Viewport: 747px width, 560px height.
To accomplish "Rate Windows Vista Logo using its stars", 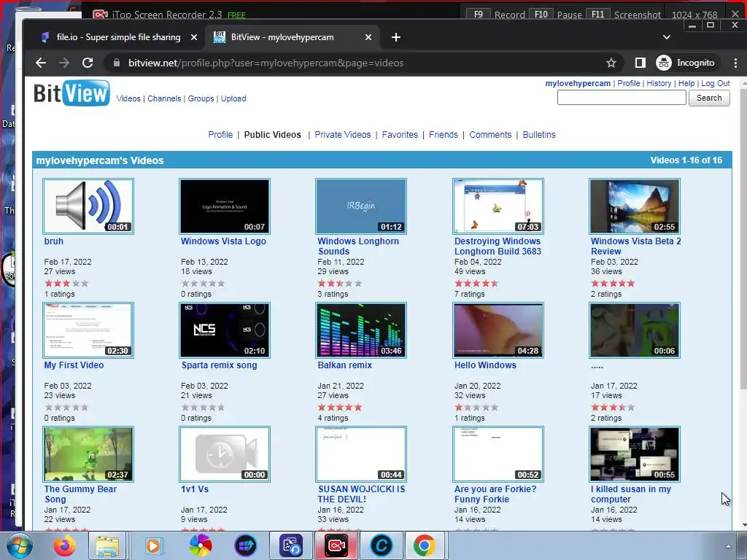I will [x=203, y=284].
